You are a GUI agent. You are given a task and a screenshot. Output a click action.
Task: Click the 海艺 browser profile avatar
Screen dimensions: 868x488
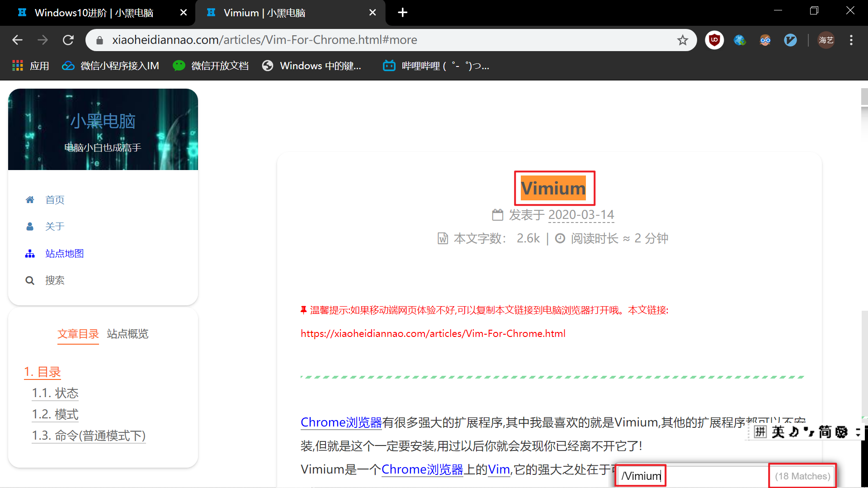point(826,40)
